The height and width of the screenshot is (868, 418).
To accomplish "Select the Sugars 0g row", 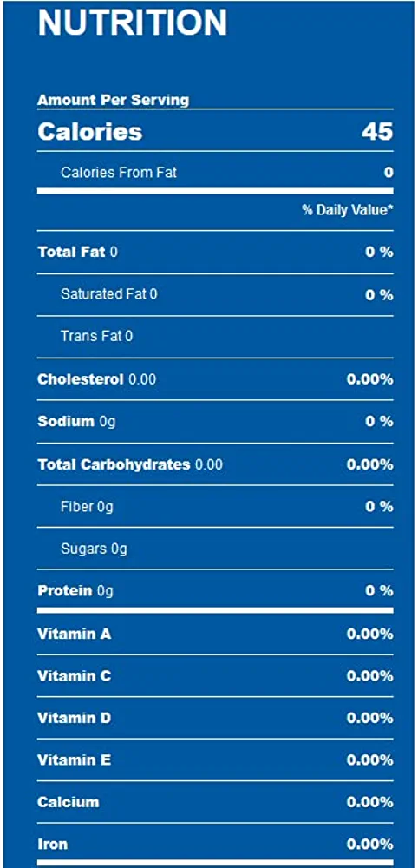I will coord(216,549).
